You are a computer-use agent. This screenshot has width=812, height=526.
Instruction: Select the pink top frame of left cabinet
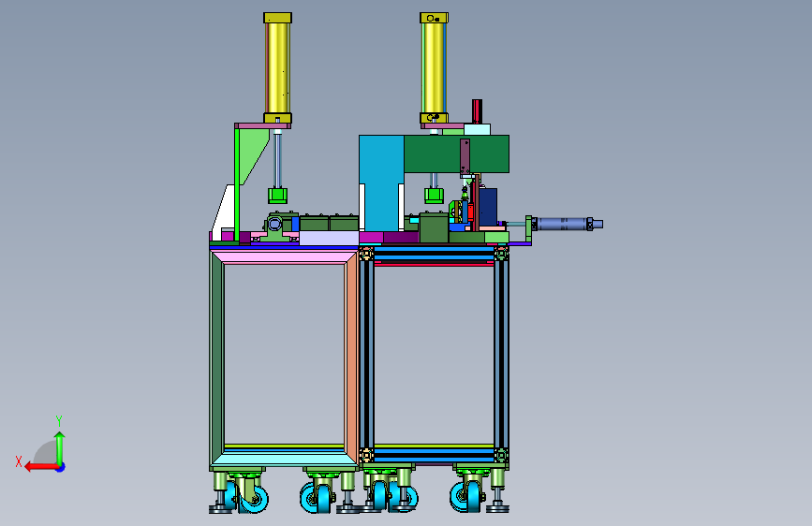[x=285, y=257]
